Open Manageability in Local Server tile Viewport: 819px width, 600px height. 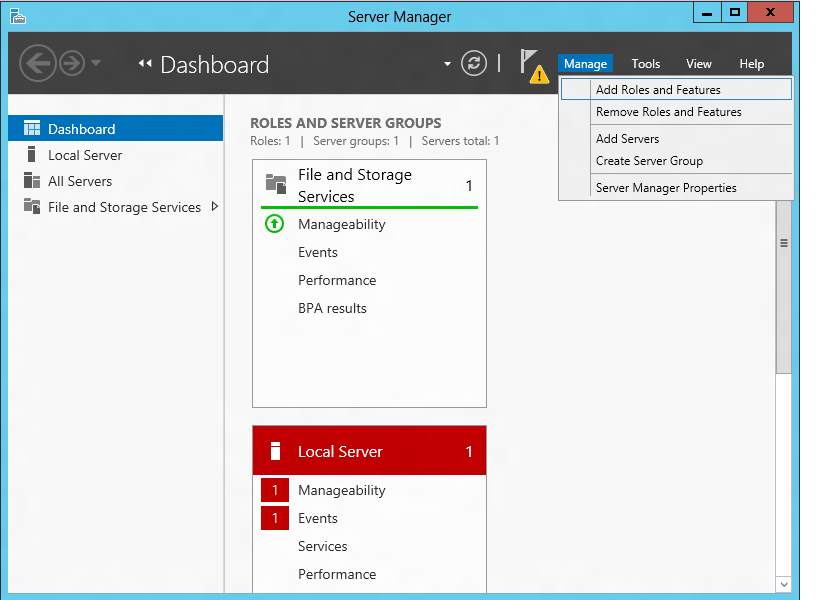point(342,490)
